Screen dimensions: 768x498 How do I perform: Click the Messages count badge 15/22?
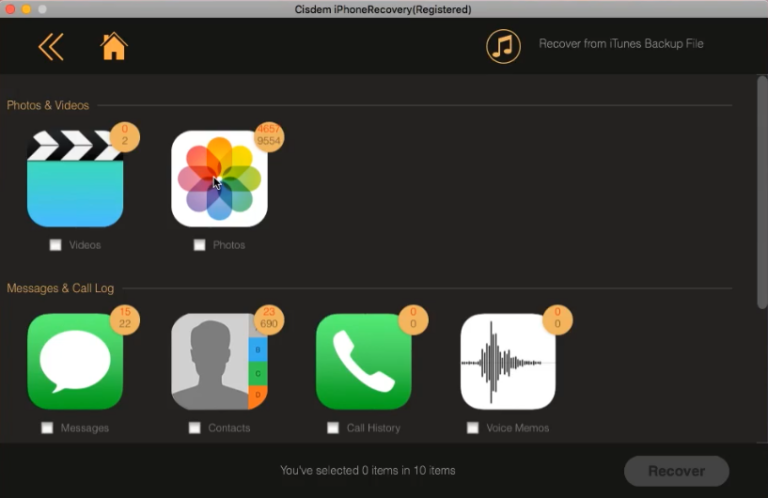click(x=125, y=319)
